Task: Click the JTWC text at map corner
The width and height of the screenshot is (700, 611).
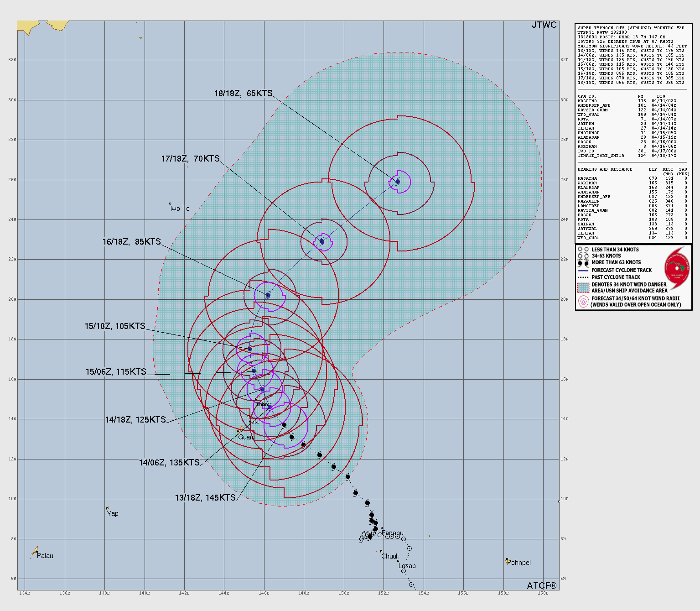Action: (544, 25)
